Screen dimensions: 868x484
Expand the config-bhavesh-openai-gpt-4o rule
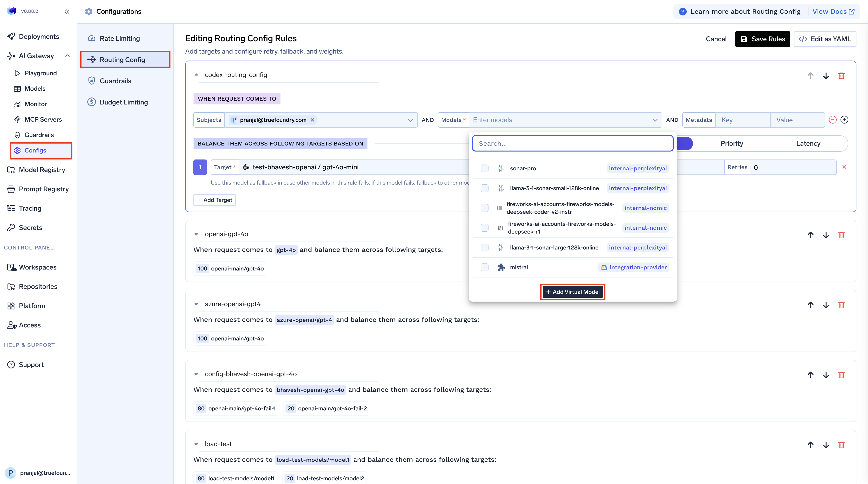[196, 374]
